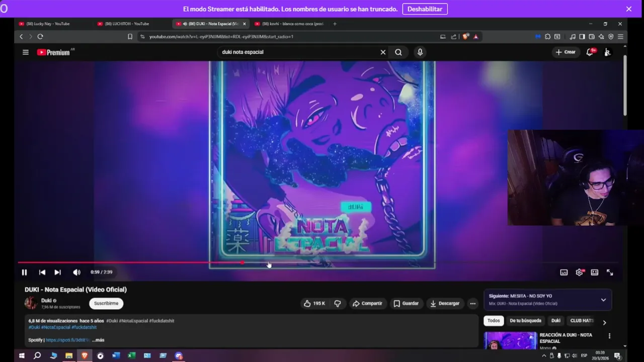Open the Spotify link in description
The image size is (644, 362).
(68, 340)
